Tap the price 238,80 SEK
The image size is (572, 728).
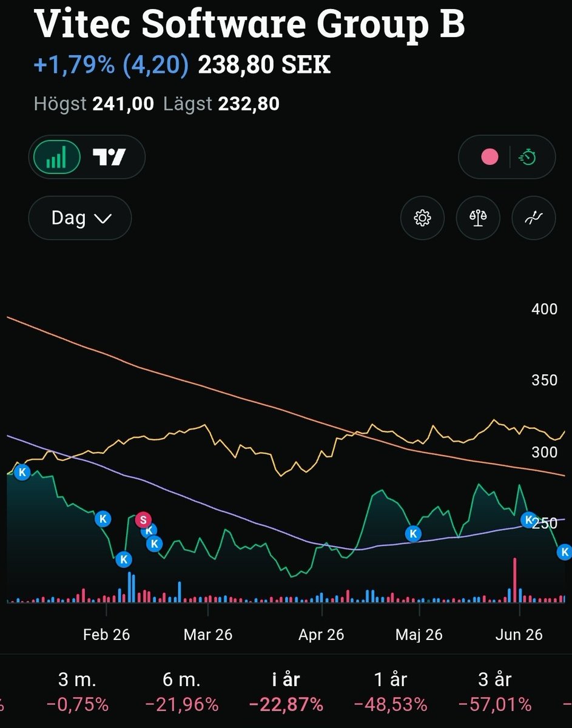tap(264, 66)
